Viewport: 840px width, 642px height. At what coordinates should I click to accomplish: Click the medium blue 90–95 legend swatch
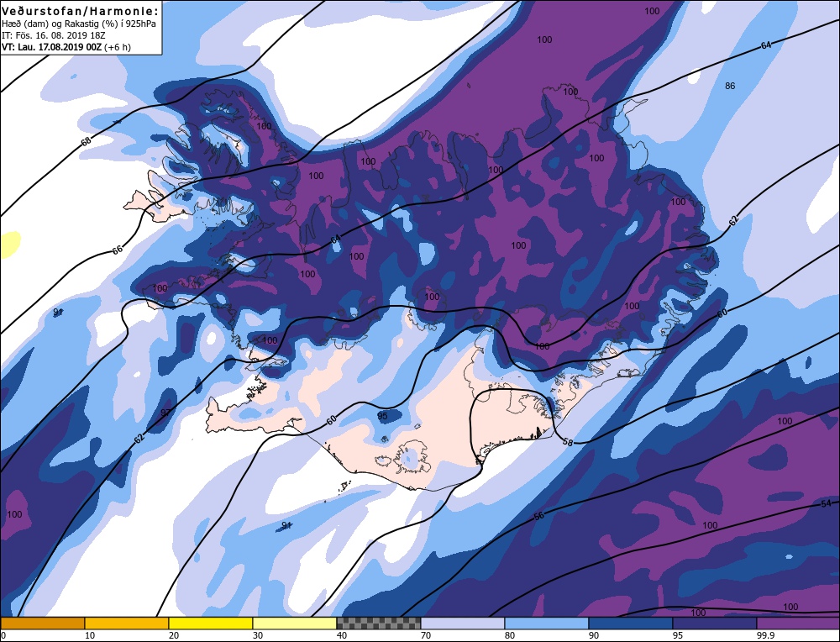click(x=631, y=623)
